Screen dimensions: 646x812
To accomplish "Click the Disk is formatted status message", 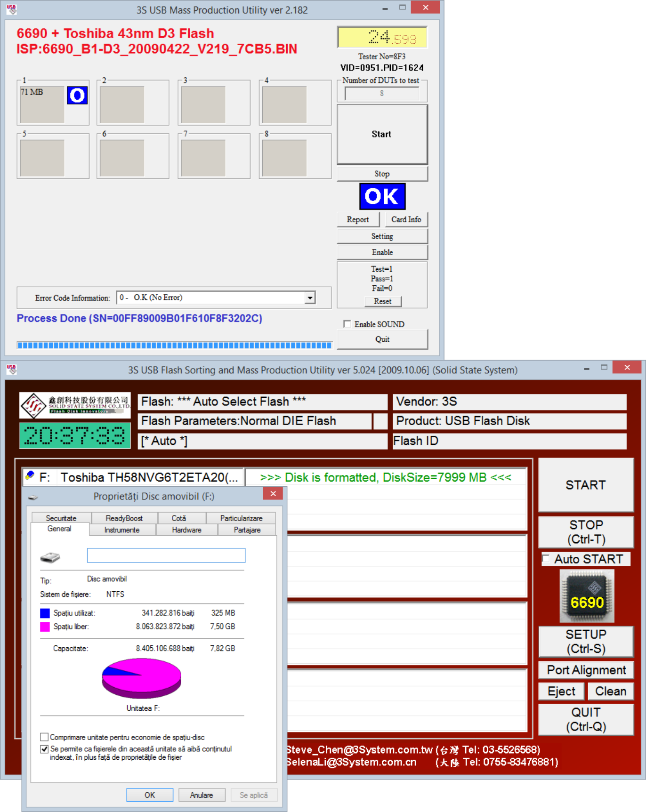I will [386, 477].
